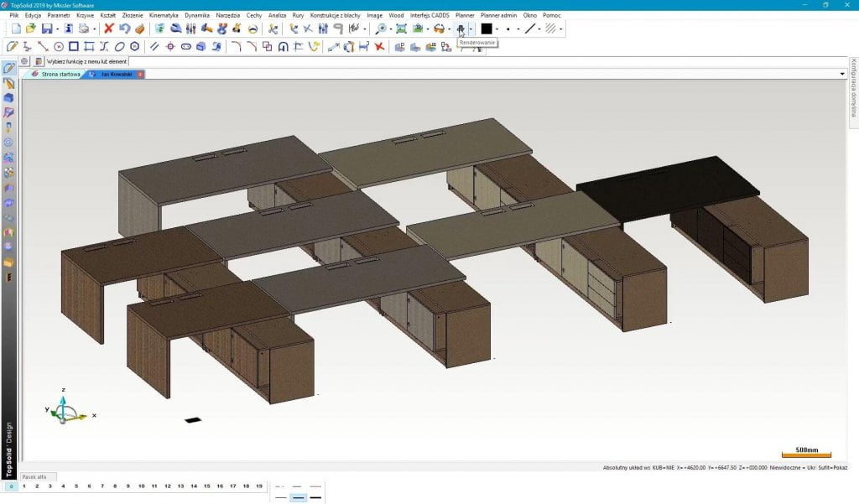
Task: Open the Wood menu
Action: [x=397, y=15]
